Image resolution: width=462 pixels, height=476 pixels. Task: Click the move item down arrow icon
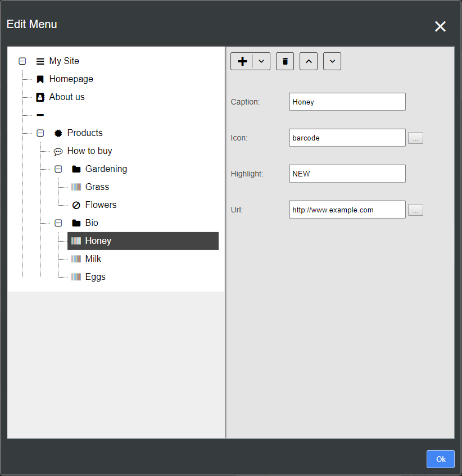pyautogui.click(x=332, y=61)
